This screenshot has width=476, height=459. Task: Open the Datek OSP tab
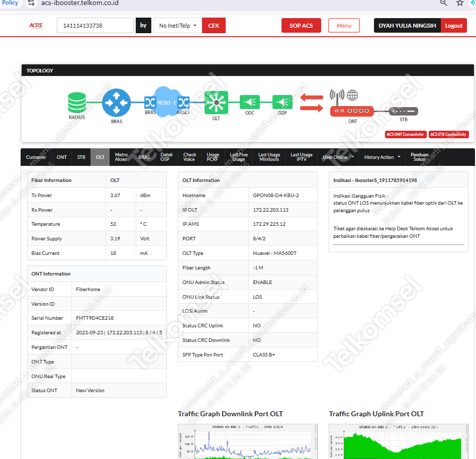click(166, 157)
